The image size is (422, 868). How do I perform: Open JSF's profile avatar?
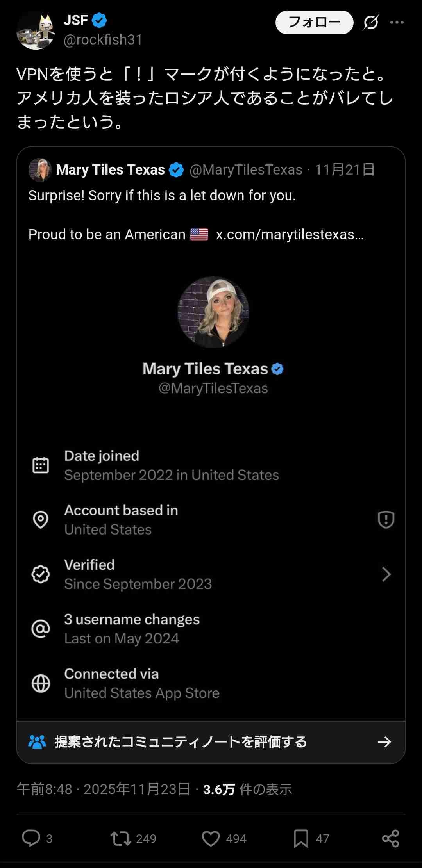point(36,31)
